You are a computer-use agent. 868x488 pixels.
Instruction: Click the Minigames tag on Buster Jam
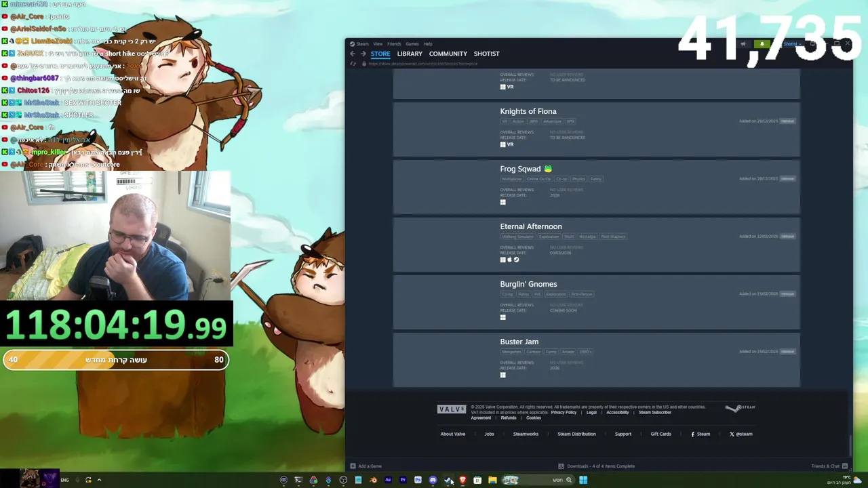pos(511,352)
